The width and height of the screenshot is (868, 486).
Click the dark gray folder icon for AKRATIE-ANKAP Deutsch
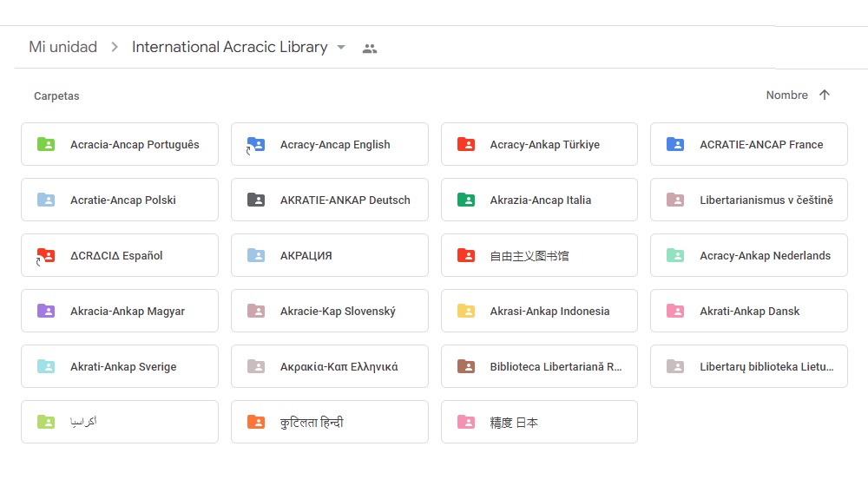[x=256, y=200]
